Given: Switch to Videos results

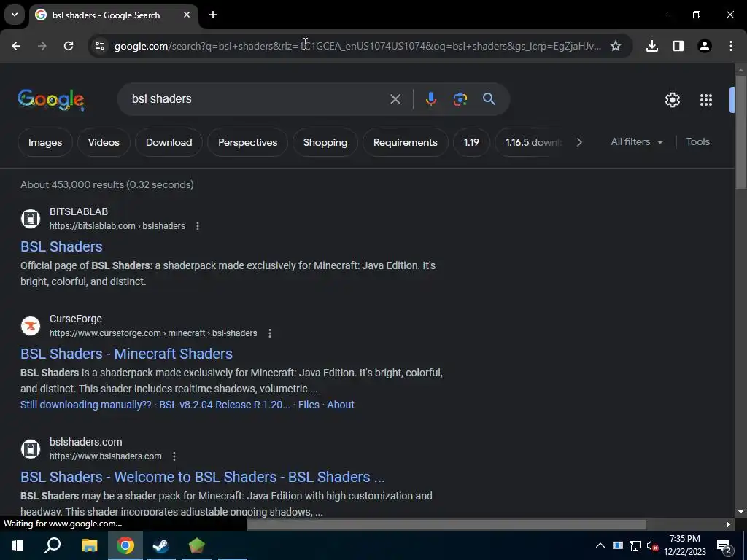Looking at the screenshot, I should click(x=104, y=142).
